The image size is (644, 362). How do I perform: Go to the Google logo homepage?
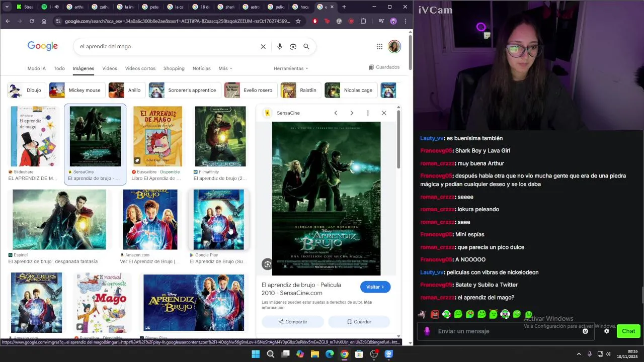43,46
